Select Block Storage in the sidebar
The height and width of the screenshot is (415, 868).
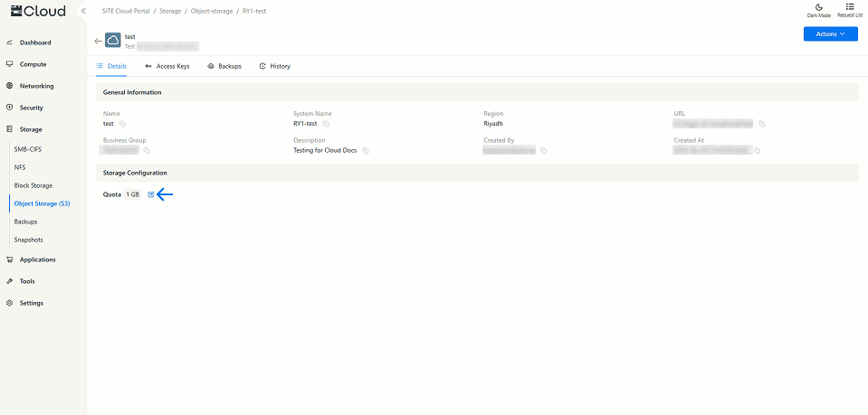click(33, 185)
